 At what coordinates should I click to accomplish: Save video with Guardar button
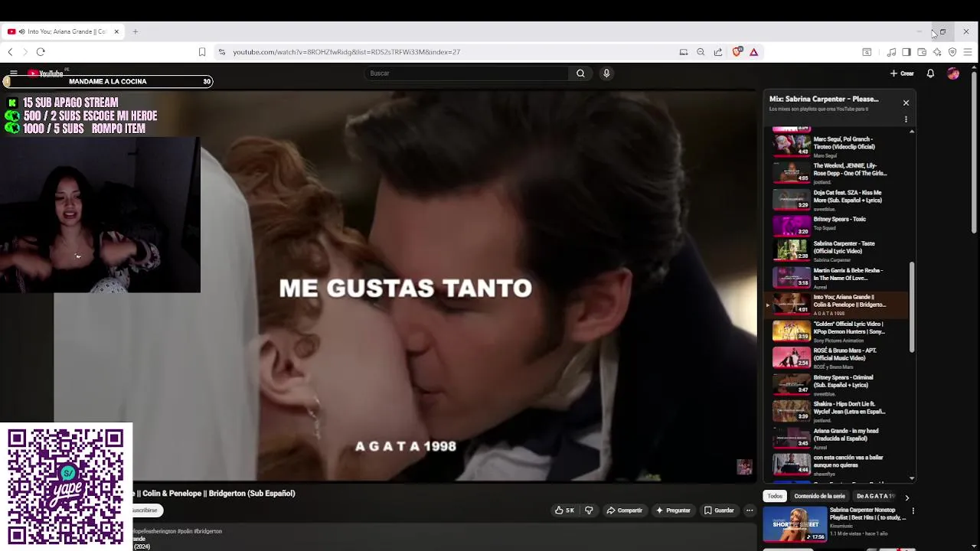click(719, 510)
